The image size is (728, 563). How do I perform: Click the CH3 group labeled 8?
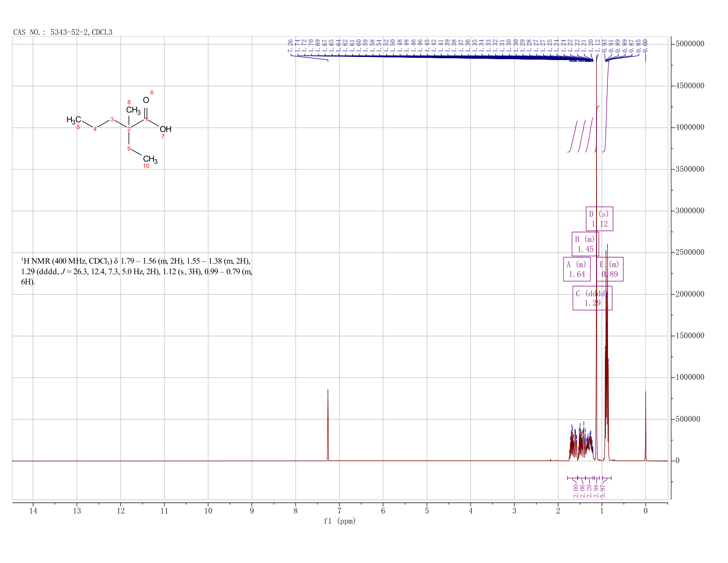pyautogui.click(x=133, y=110)
